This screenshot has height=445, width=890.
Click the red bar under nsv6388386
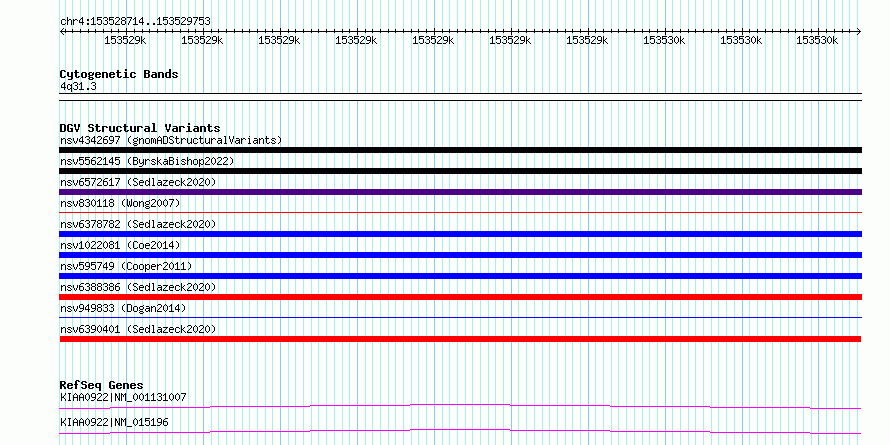pyautogui.click(x=460, y=297)
